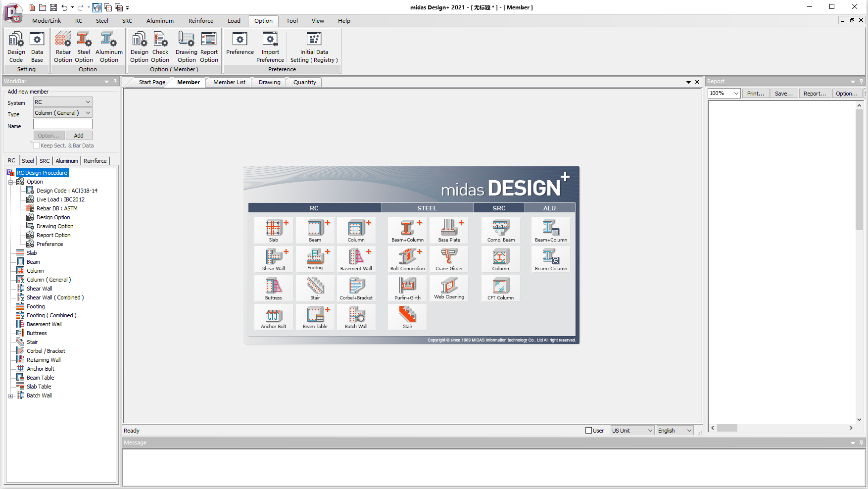Select Retaining Wall in tree
Screen dimensions: 868x489
pyautogui.click(x=44, y=360)
